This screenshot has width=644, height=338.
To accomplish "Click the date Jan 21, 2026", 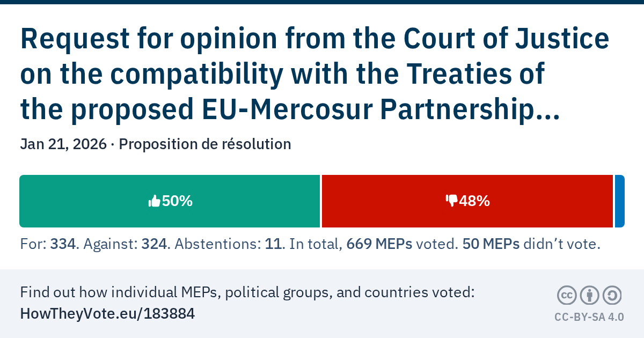I will [63, 144].
